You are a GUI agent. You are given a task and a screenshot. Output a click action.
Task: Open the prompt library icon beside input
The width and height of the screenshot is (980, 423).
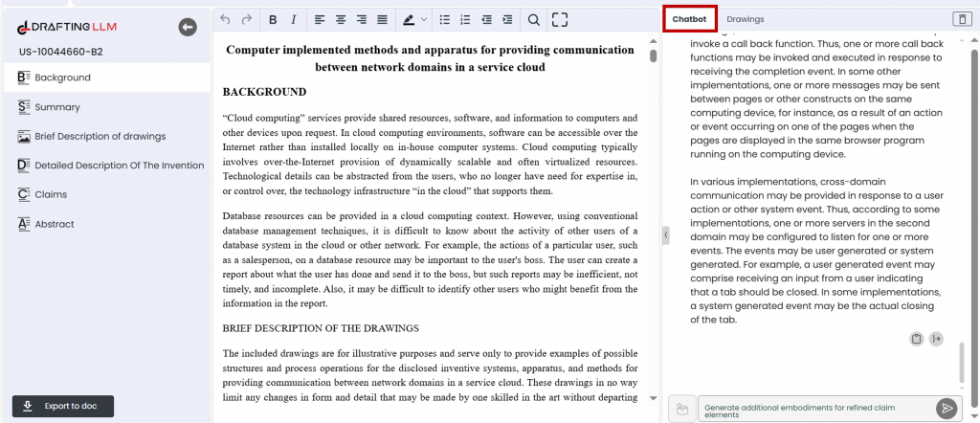(681, 410)
